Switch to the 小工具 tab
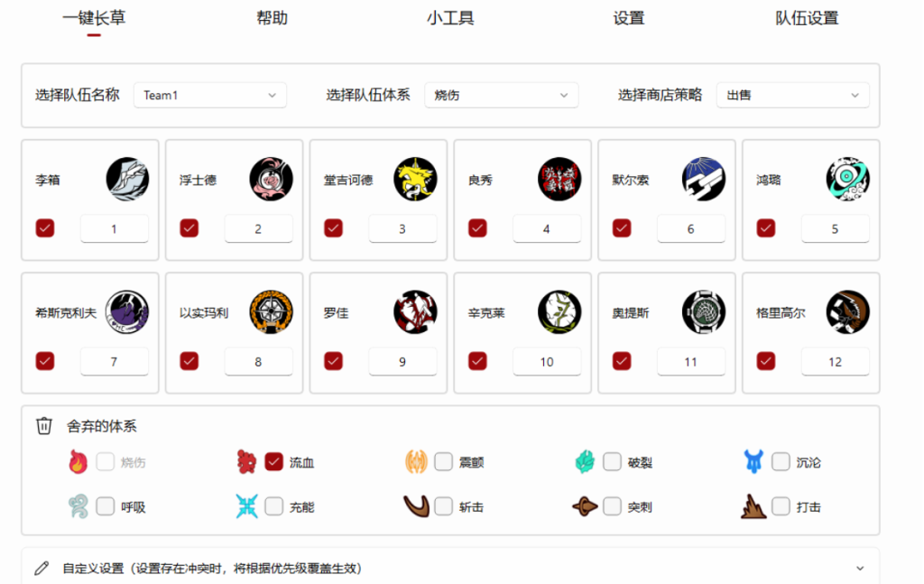Image resolution: width=924 pixels, height=584 pixels. [450, 18]
